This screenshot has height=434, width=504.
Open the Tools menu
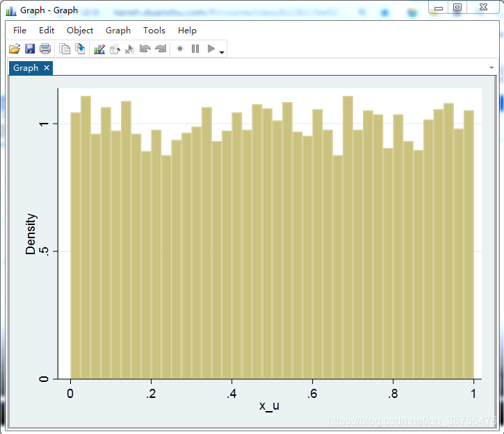pos(154,30)
